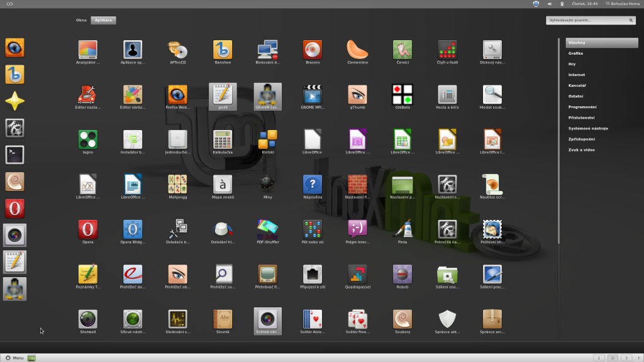Start the Červíci game

pyautogui.click(x=402, y=52)
